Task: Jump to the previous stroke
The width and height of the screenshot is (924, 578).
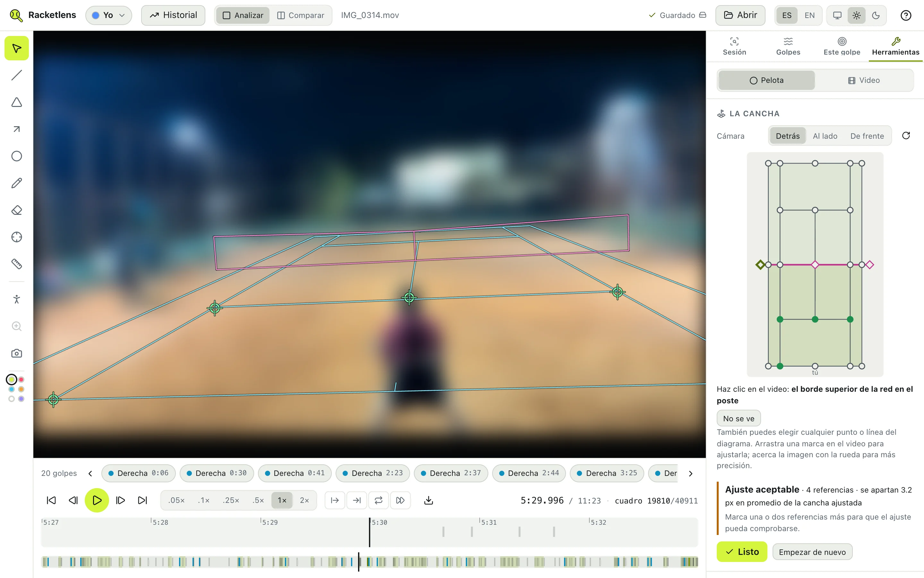Action: coord(51,500)
